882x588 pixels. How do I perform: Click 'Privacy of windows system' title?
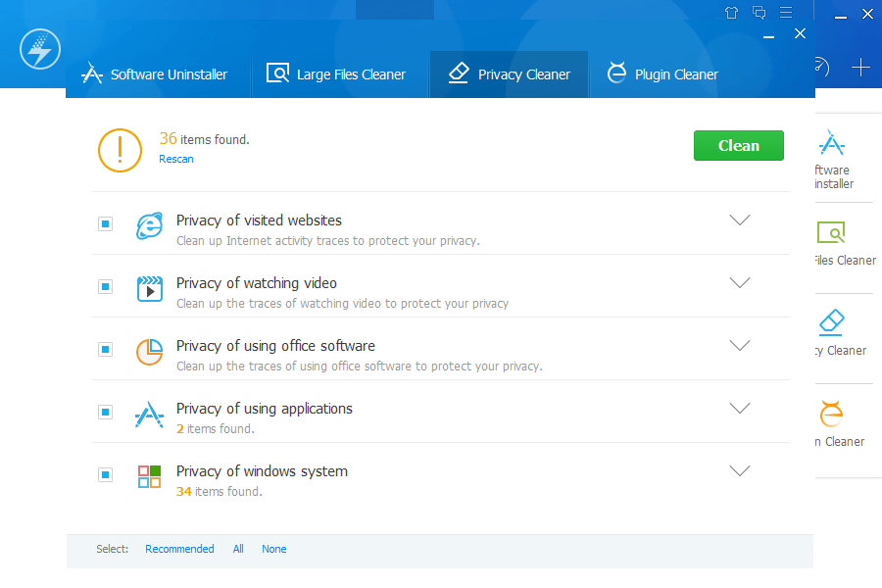[262, 471]
